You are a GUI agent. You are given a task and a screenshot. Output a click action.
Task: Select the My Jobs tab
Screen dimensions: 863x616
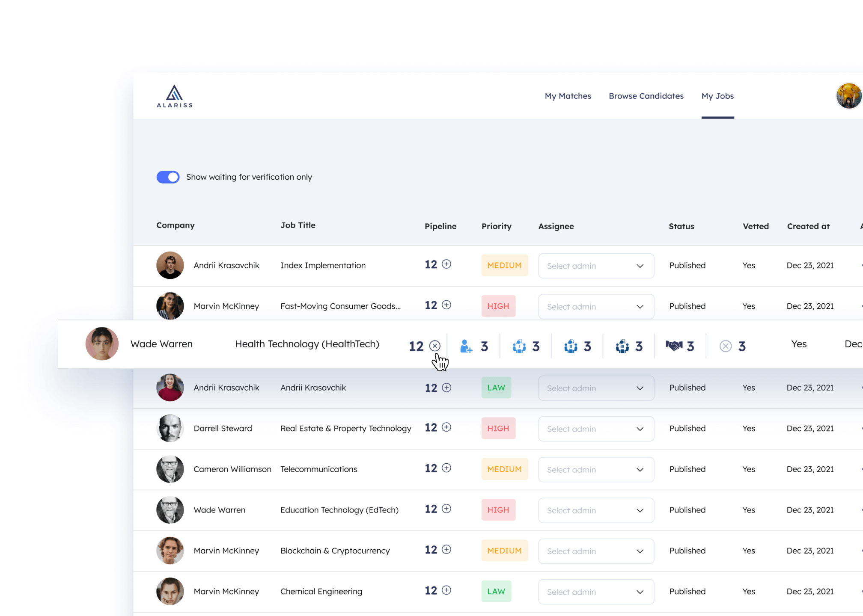point(717,96)
